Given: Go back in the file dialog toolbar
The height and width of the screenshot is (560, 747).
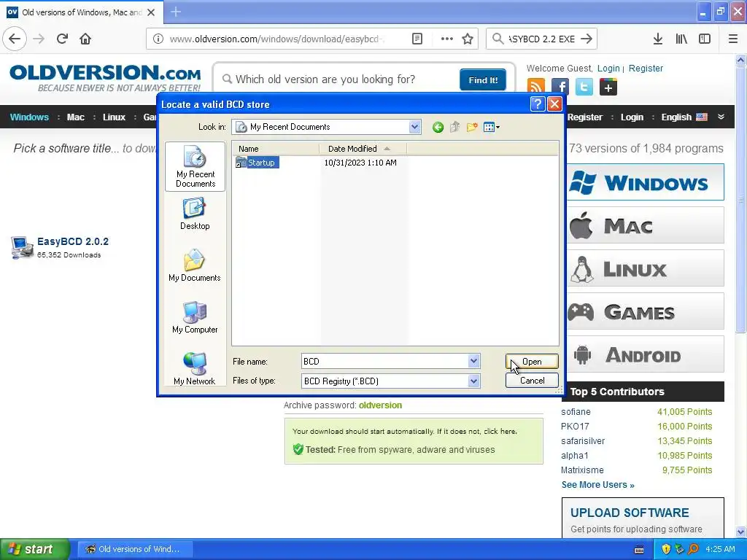Looking at the screenshot, I should click(x=438, y=127).
